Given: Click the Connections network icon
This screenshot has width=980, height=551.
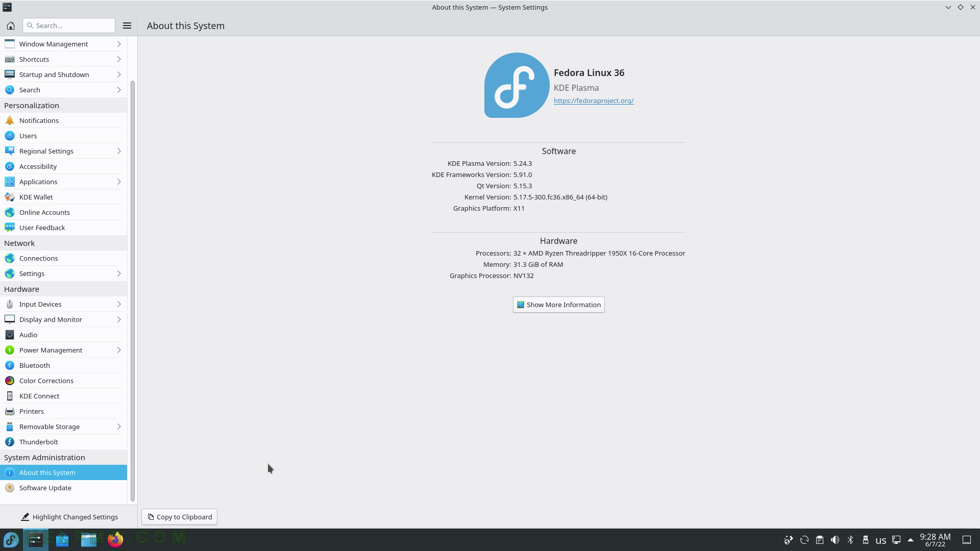Looking at the screenshot, I should click(10, 258).
